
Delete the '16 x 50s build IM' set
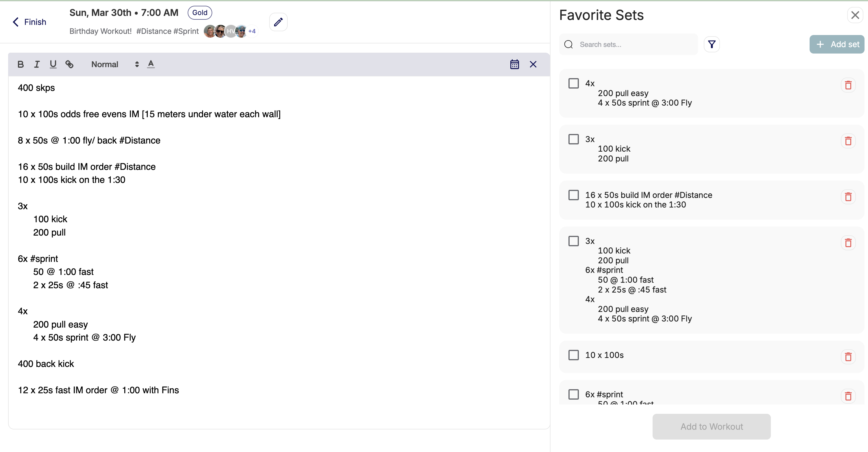coord(848,197)
